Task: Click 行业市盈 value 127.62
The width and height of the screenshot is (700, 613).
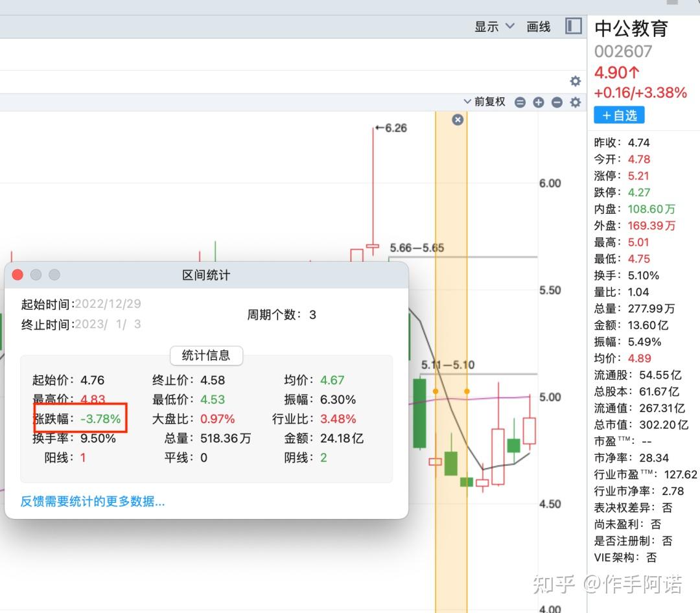Action: [681, 474]
